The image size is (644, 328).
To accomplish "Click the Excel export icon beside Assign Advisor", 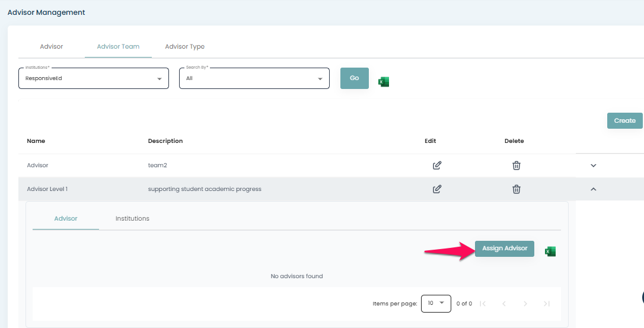I will [x=550, y=251].
